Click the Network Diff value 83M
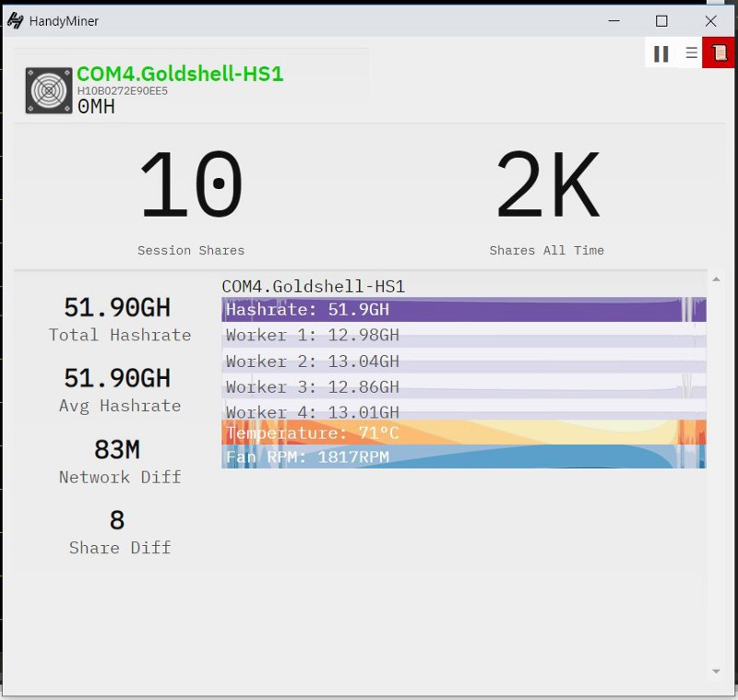This screenshot has height=700, width=738. click(117, 449)
